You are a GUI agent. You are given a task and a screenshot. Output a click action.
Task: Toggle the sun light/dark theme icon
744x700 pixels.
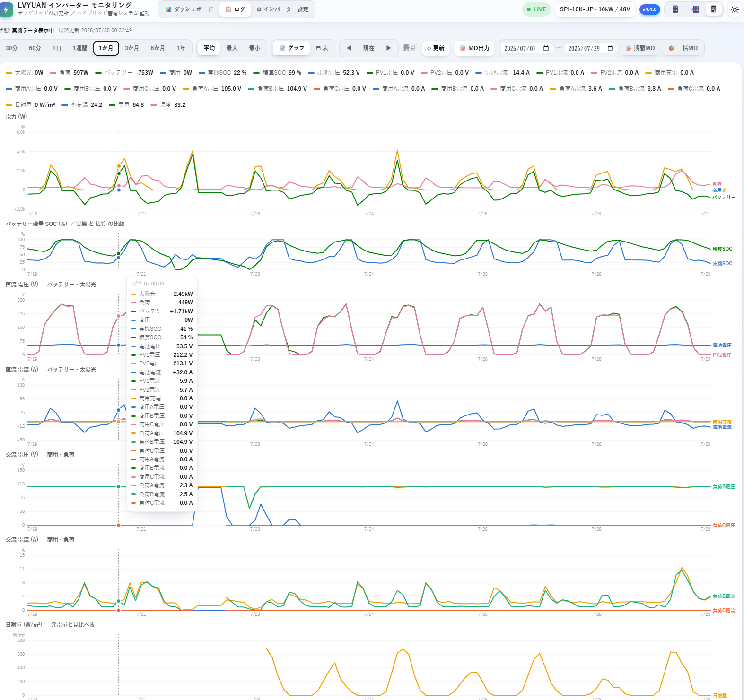pos(735,9)
